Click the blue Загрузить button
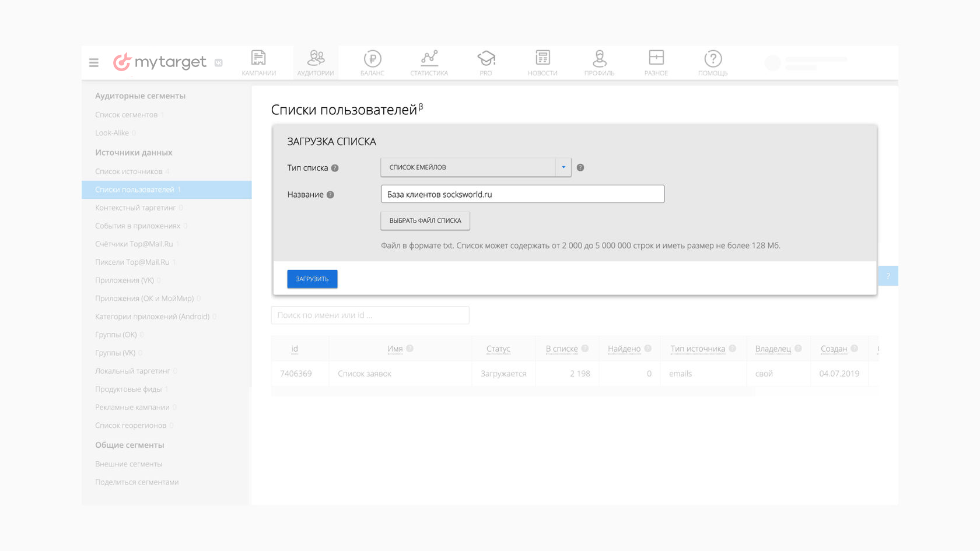 (x=312, y=279)
